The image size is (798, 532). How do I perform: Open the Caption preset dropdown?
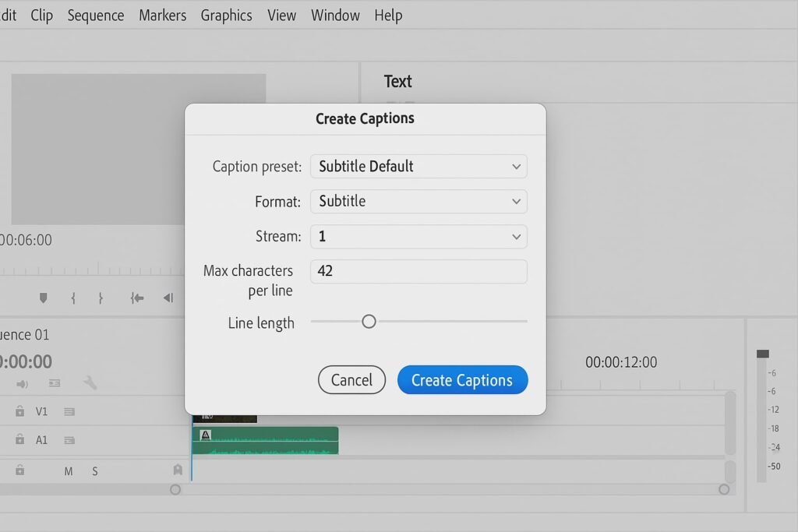click(x=418, y=166)
